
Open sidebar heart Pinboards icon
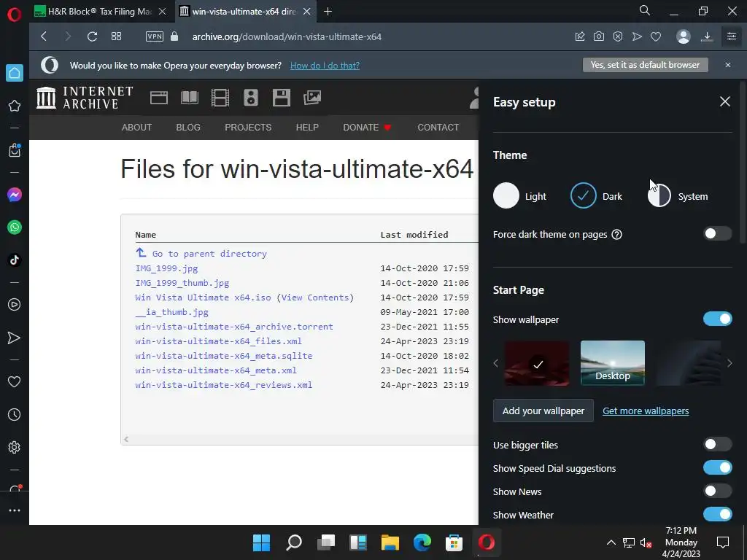(15, 382)
